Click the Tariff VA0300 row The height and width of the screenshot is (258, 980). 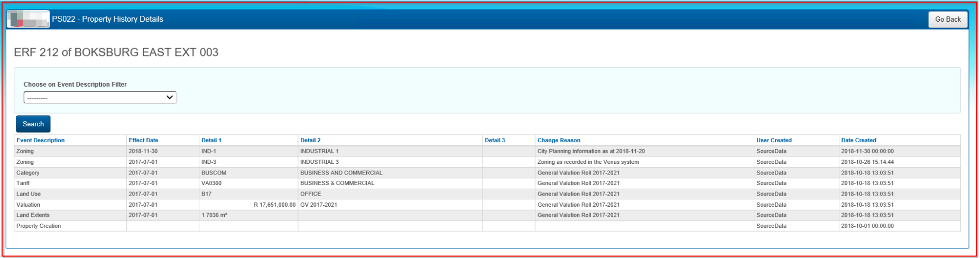[x=23, y=183]
